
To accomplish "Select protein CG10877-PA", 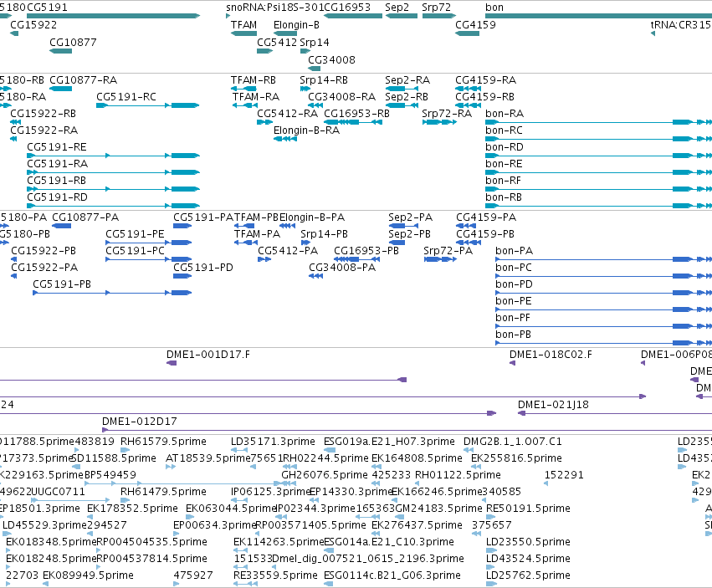I will (85, 217).
